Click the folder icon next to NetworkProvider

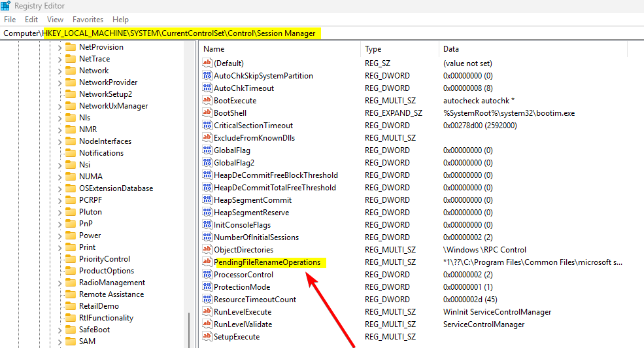[x=71, y=82]
